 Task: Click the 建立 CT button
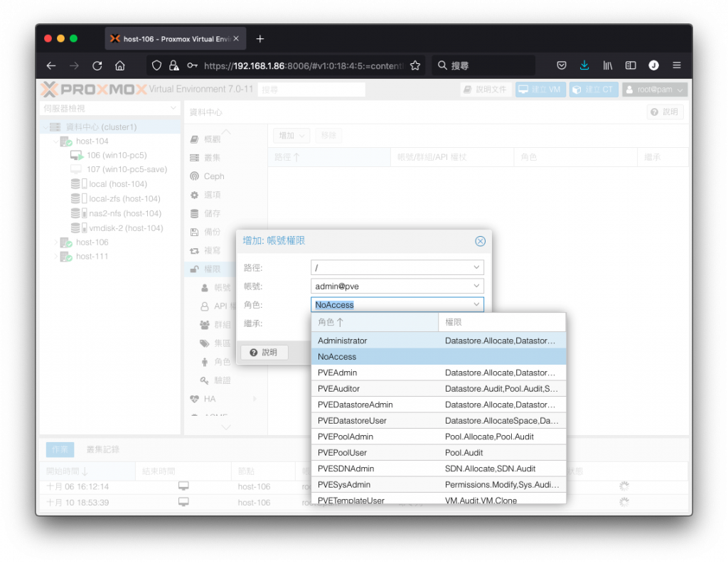tap(593, 90)
